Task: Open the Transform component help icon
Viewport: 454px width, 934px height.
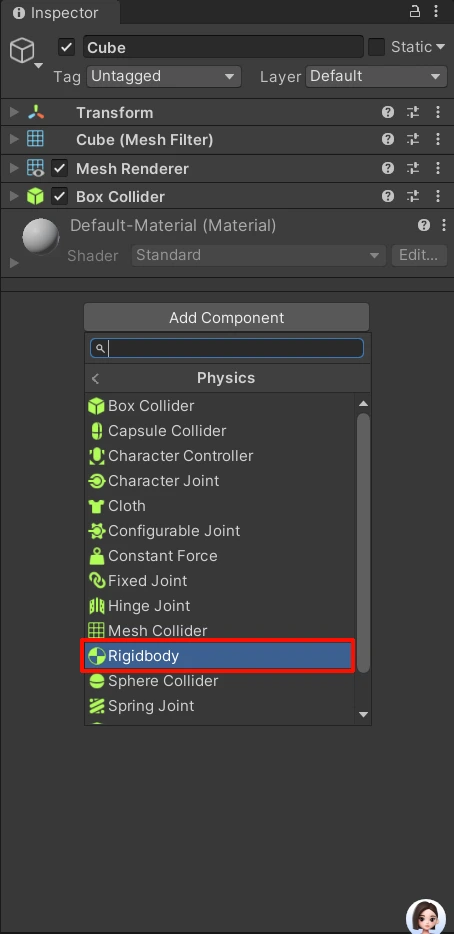Action: tap(388, 112)
